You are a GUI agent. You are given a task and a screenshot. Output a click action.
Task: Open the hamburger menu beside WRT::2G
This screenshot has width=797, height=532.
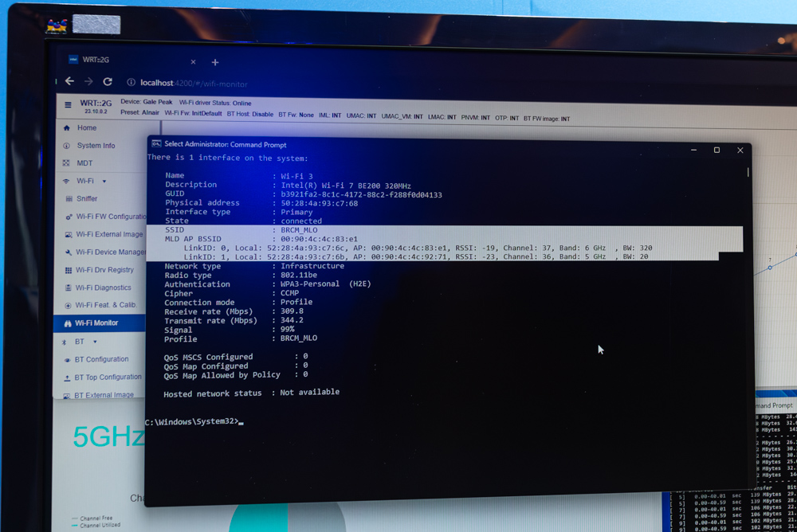(x=68, y=104)
